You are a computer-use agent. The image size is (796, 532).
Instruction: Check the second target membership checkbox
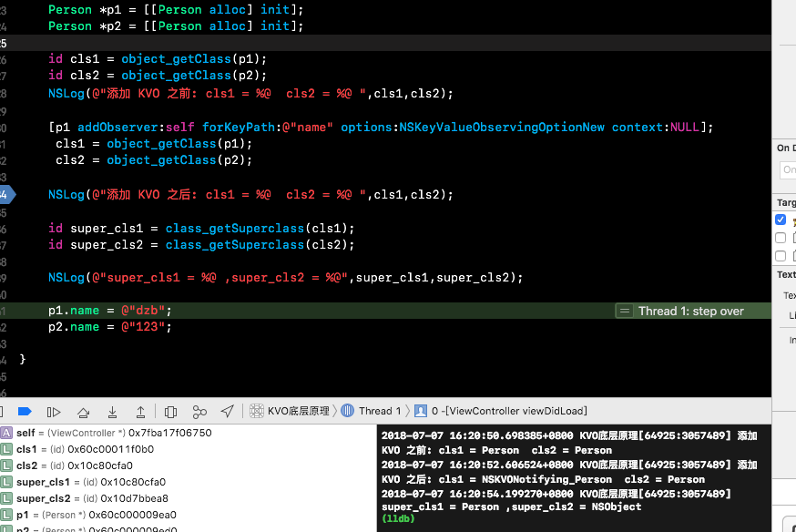click(781, 238)
